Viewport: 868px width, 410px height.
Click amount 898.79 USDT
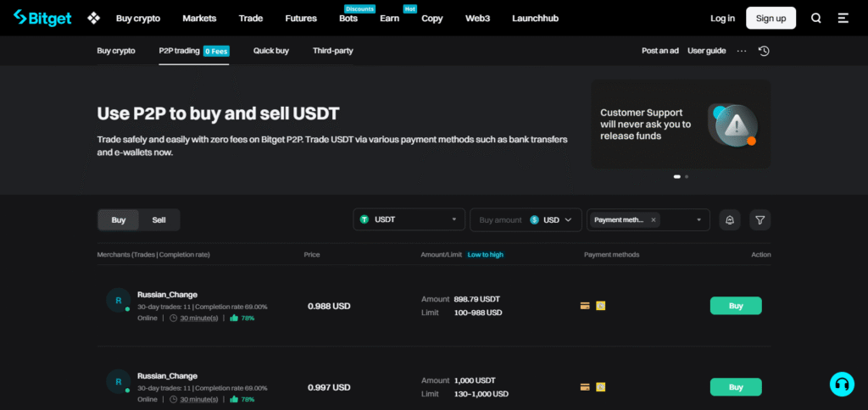(x=476, y=299)
